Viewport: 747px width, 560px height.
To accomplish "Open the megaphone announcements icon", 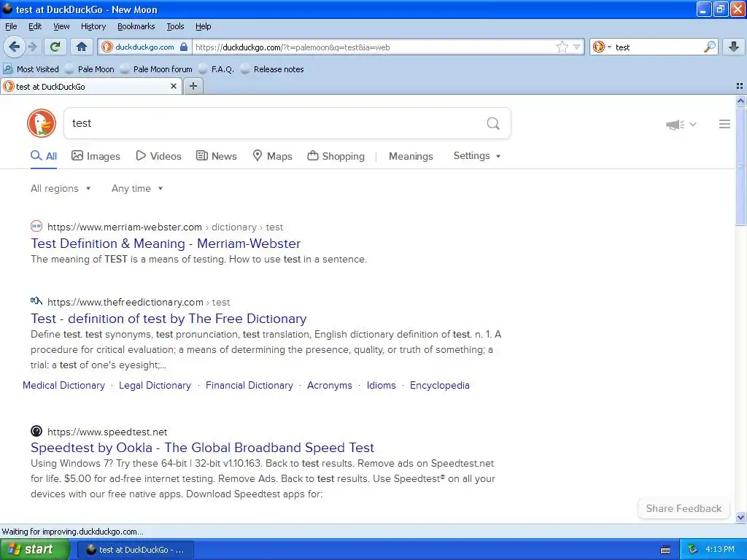I will pos(675,125).
